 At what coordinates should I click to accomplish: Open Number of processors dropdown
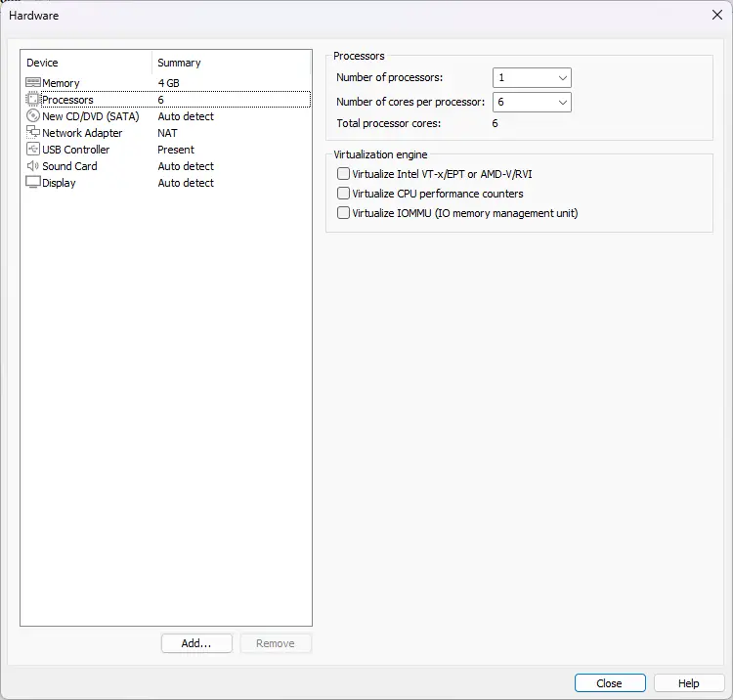click(532, 77)
